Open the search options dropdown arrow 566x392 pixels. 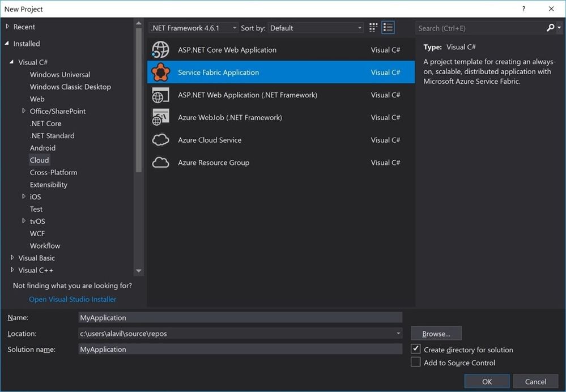[559, 28]
